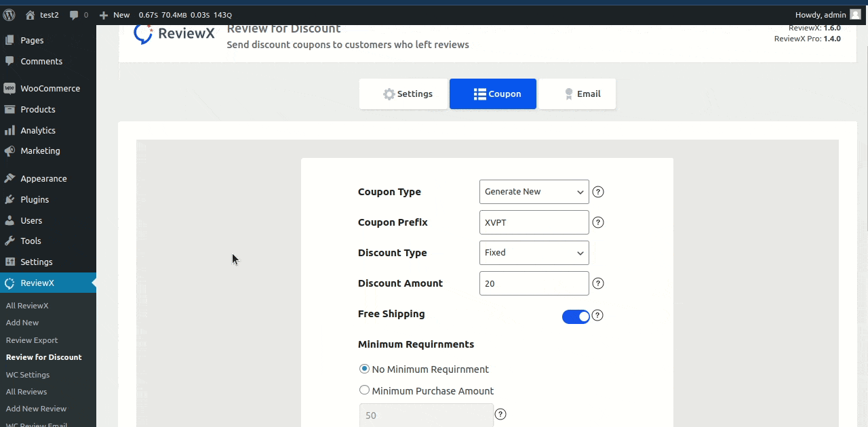This screenshot has height=427, width=868.
Task: Open the Coupon Type dropdown
Action: pyautogui.click(x=534, y=192)
